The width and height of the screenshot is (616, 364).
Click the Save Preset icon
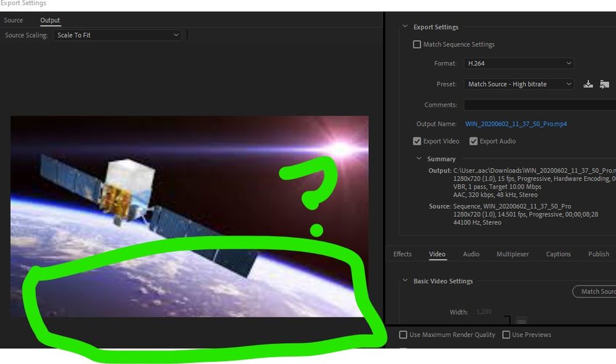pyautogui.click(x=588, y=84)
